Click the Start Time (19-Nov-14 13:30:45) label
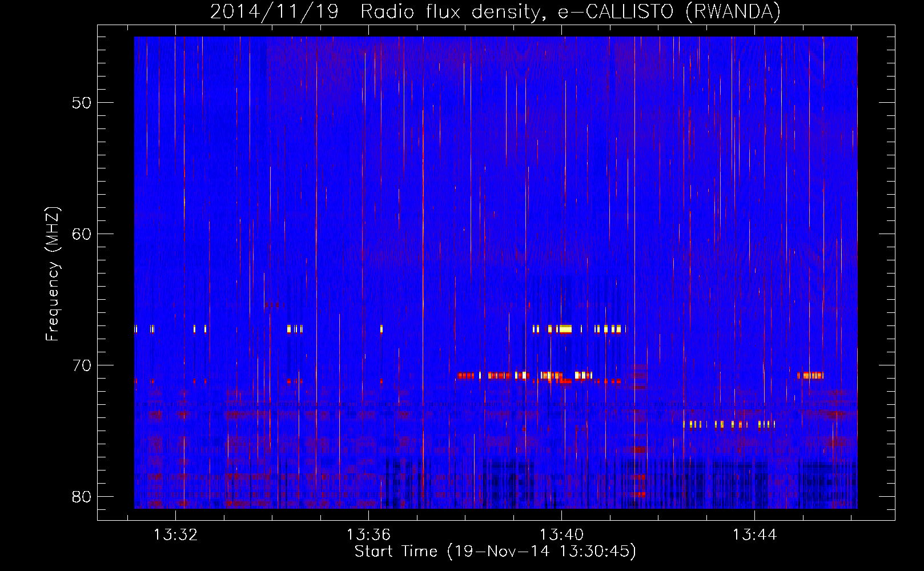 495,552
